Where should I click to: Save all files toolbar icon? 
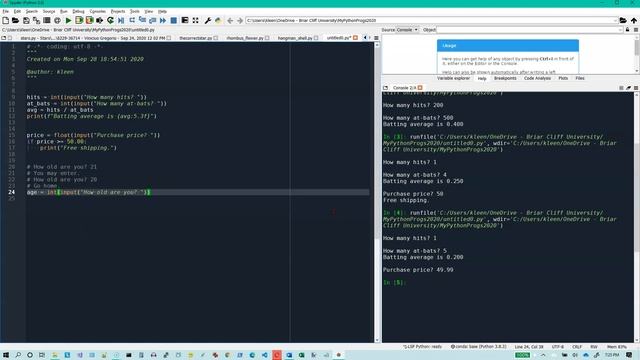[36, 20]
